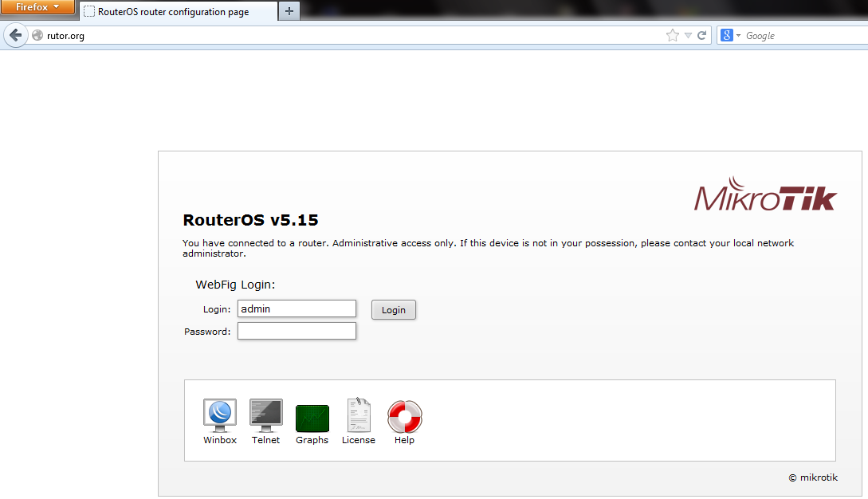868x499 pixels.
Task: Click the Login button
Action: (394, 309)
